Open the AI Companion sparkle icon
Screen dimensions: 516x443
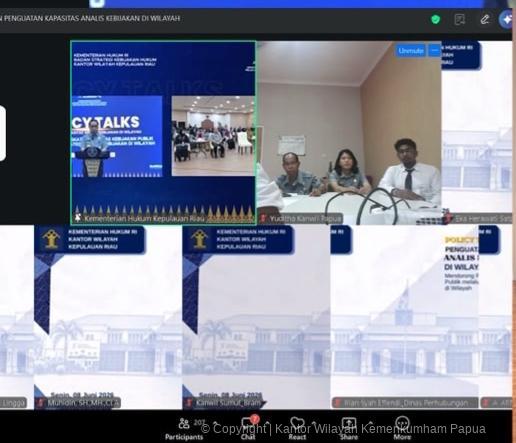[507, 19]
